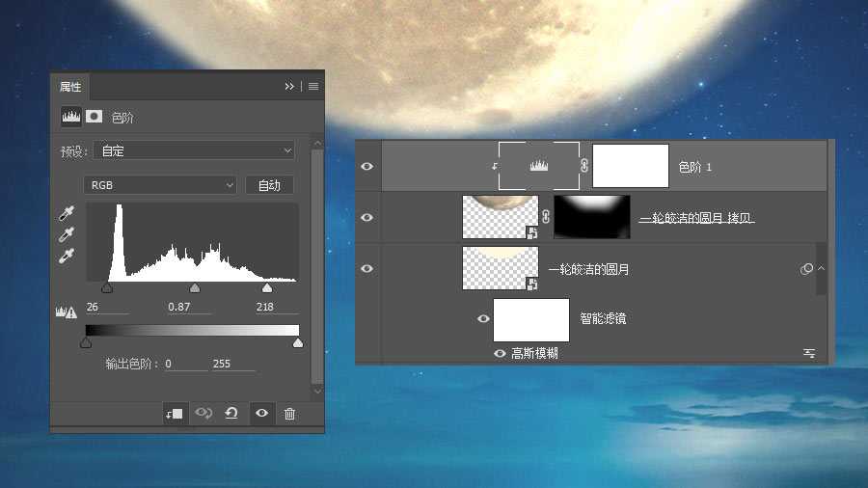The image size is (868, 488).
Task: Reset adjustment to defaults
Action: click(231, 413)
